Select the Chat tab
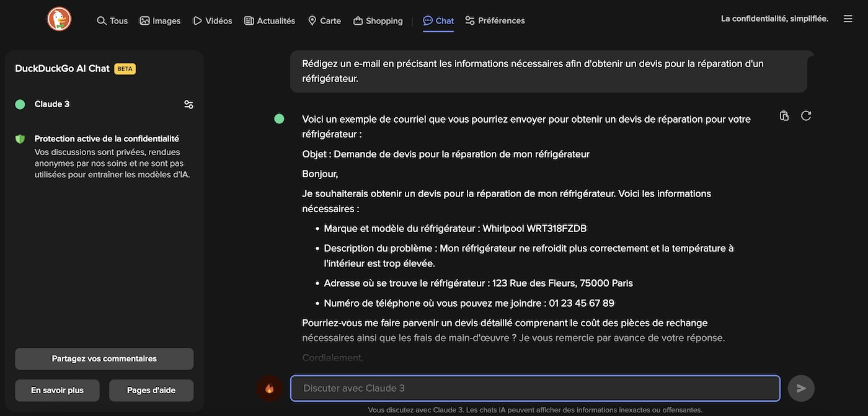 tap(438, 20)
